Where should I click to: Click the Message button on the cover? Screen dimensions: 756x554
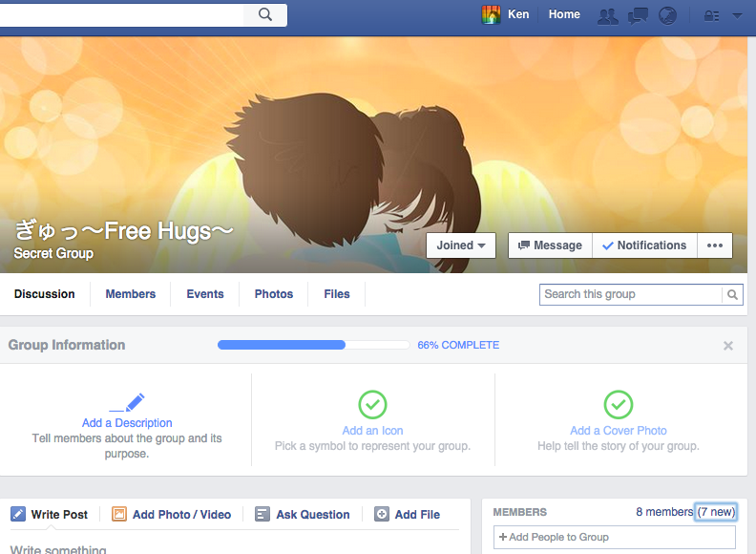[550, 245]
